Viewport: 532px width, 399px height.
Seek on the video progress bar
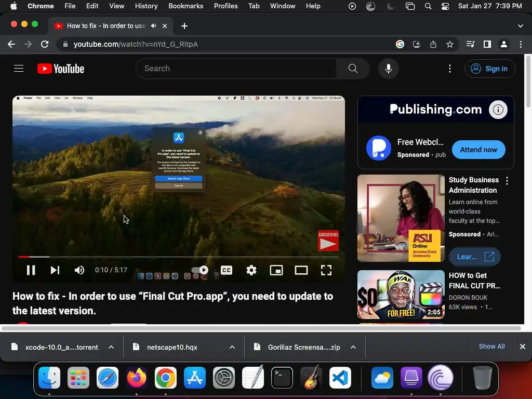[179, 257]
